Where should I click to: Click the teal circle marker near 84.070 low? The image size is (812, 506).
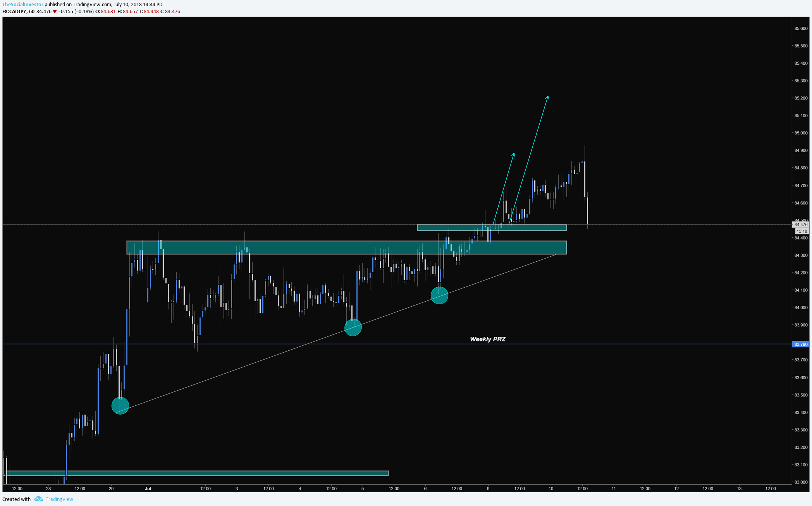pos(439,295)
